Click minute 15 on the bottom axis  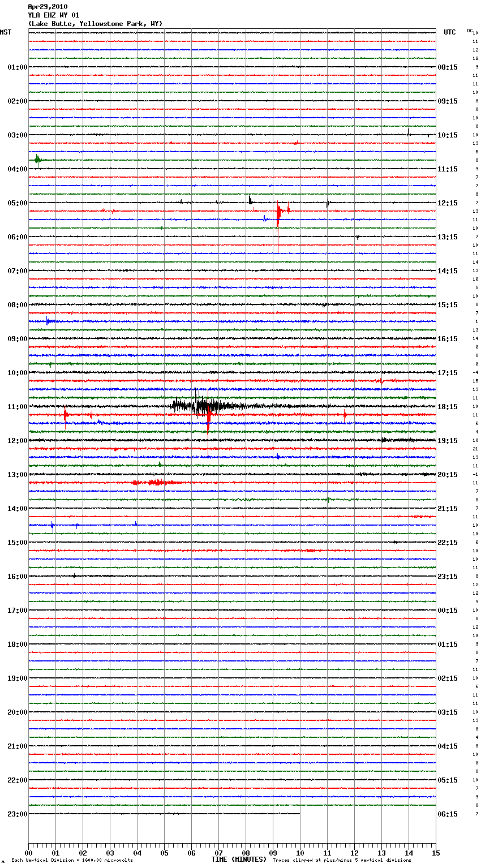[x=436, y=853]
